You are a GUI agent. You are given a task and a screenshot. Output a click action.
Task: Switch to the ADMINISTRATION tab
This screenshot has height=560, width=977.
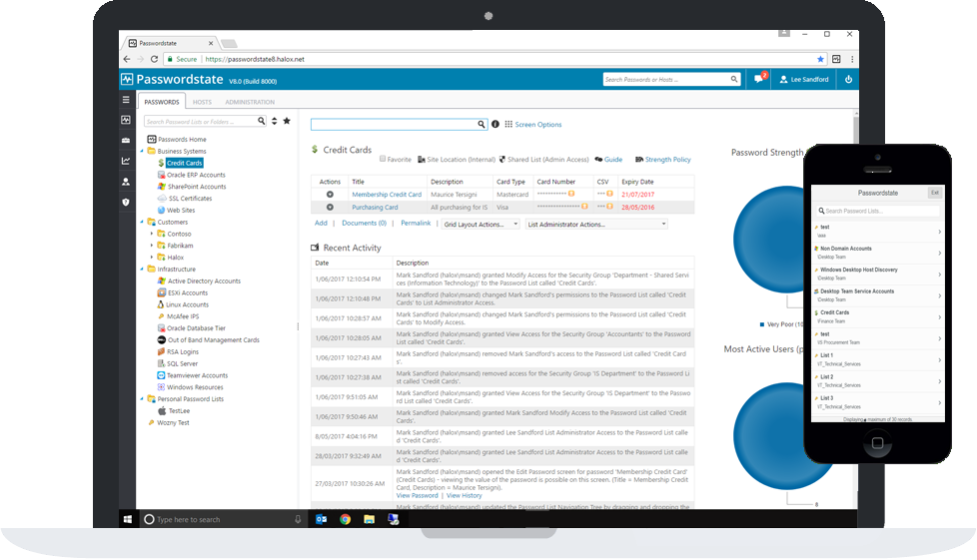coord(250,102)
